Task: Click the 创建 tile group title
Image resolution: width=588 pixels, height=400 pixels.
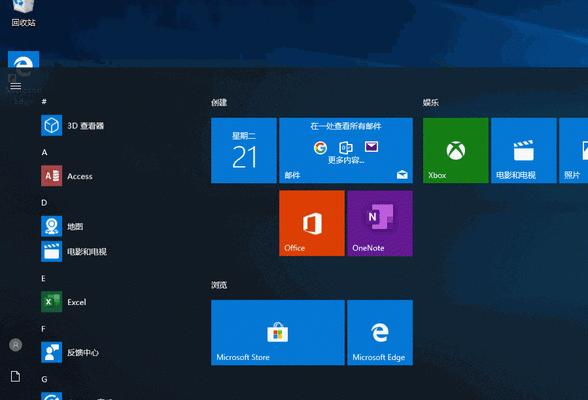Action: 219,102
